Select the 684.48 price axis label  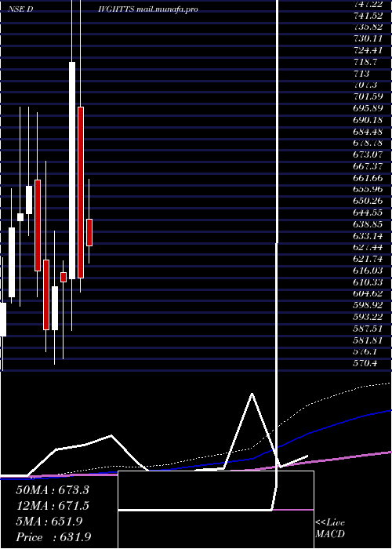tap(368, 131)
